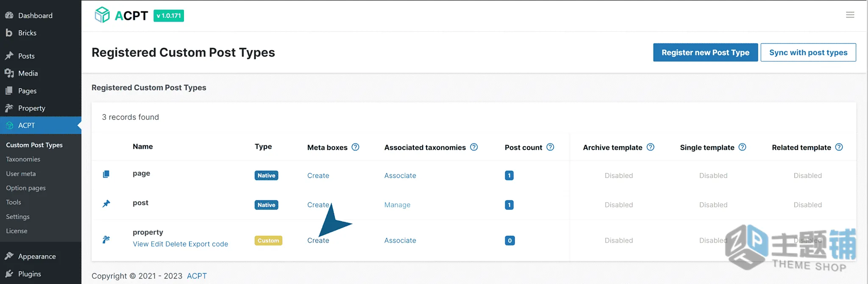The image size is (868, 284).
Task: Click the Dashboard icon in sidebar
Action: pyautogui.click(x=9, y=15)
